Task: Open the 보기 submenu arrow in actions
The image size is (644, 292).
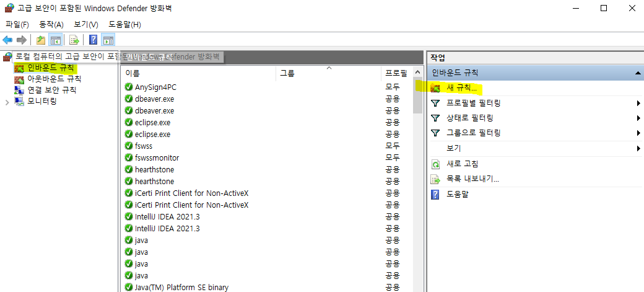Action: tap(638, 148)
